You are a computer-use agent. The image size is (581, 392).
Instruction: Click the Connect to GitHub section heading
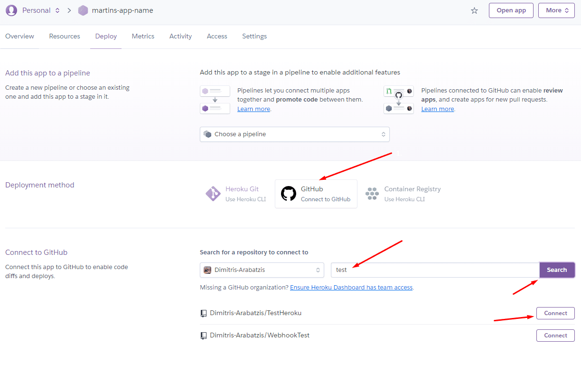[x=37, y=252]
